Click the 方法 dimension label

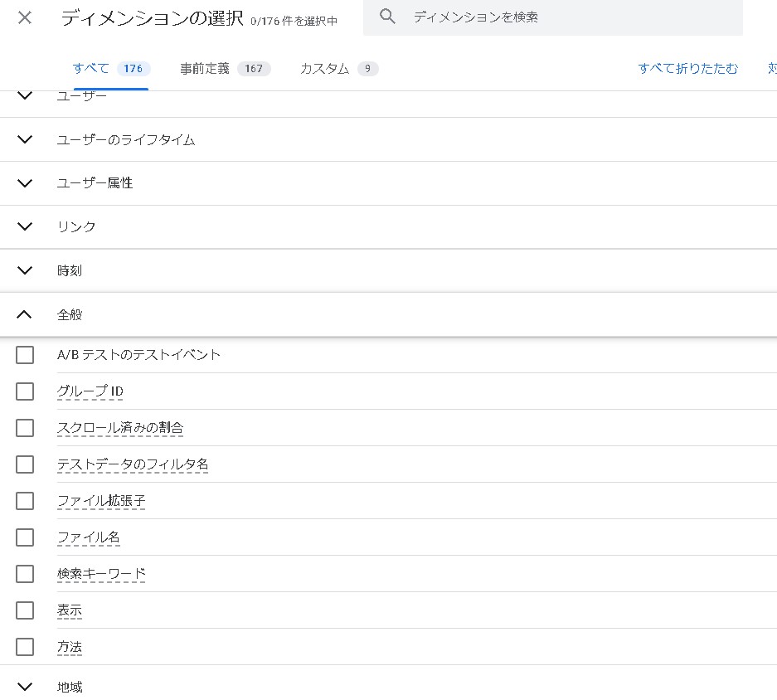click(70, 647)
